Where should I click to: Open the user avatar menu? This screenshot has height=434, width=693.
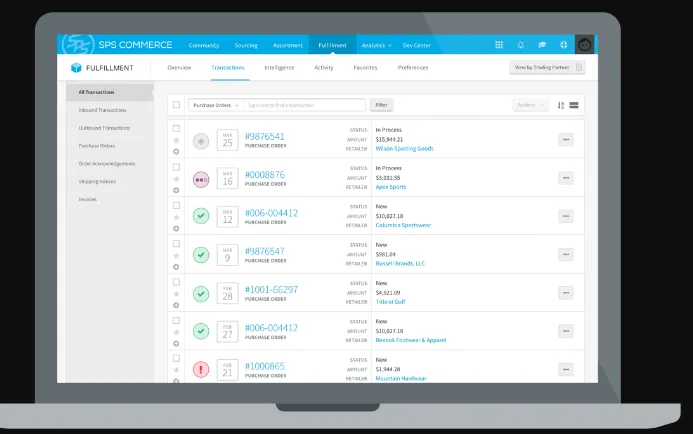pos(584,45)
